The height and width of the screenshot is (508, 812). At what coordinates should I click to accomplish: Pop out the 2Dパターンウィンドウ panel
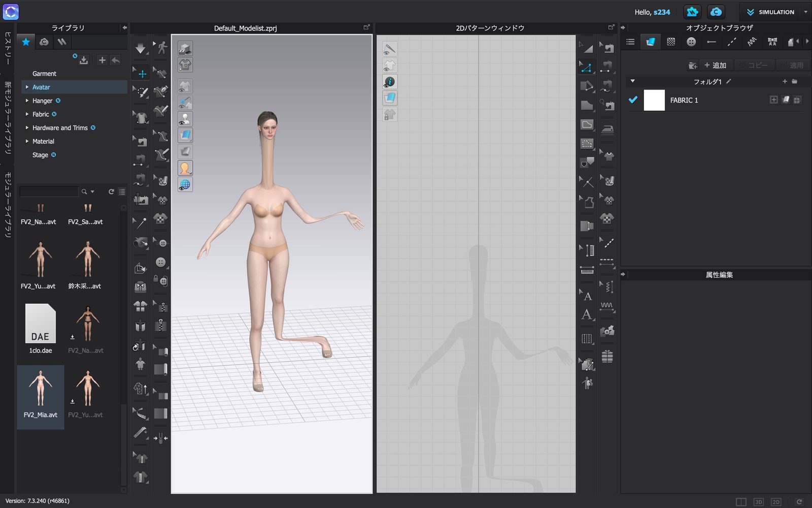pos(611,27)
